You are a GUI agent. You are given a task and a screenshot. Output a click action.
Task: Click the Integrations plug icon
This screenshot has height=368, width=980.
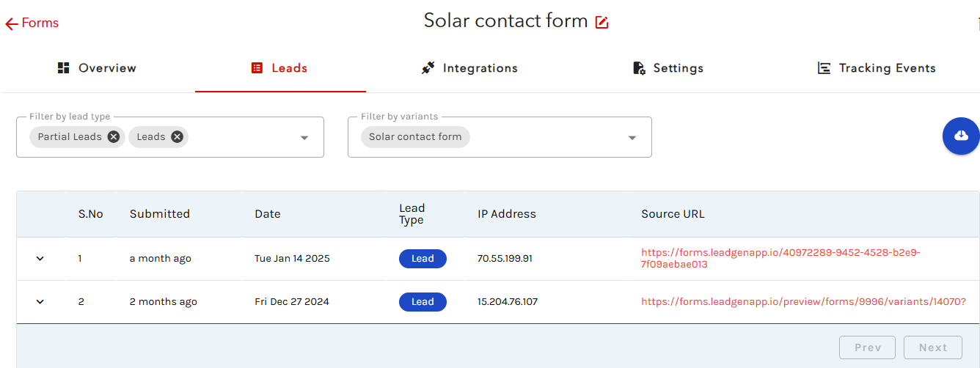tap(428, 68)
